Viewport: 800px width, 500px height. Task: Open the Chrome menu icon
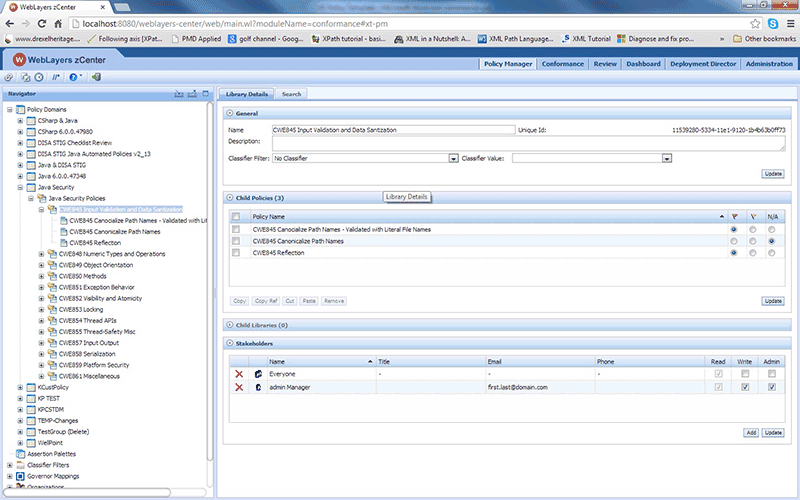point(790,23)
